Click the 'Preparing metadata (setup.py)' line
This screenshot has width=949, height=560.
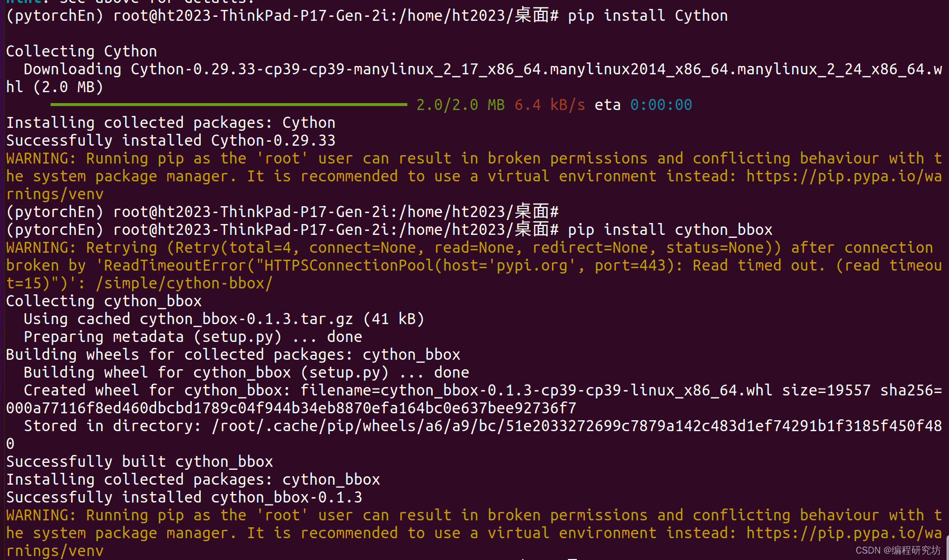coord(193,337)
